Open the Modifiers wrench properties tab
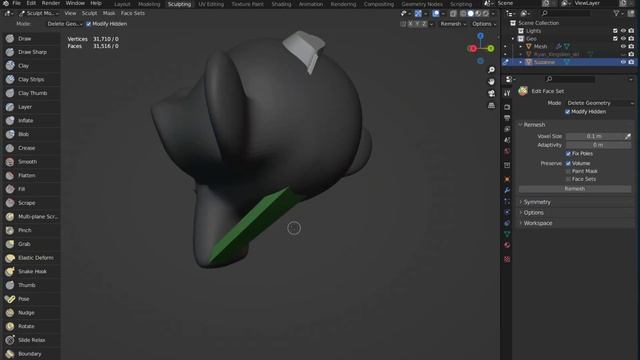 [507, 190]
